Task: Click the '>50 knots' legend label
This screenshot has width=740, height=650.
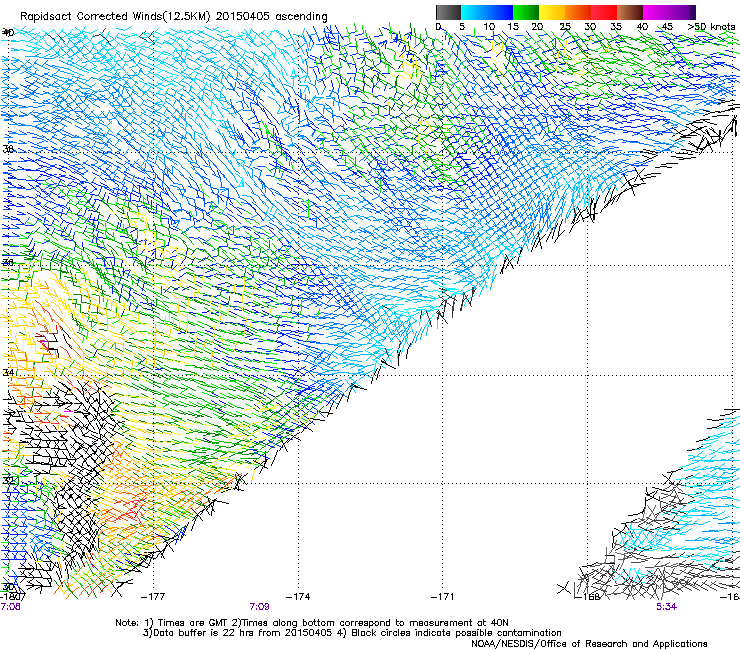Action: point(711,27)
